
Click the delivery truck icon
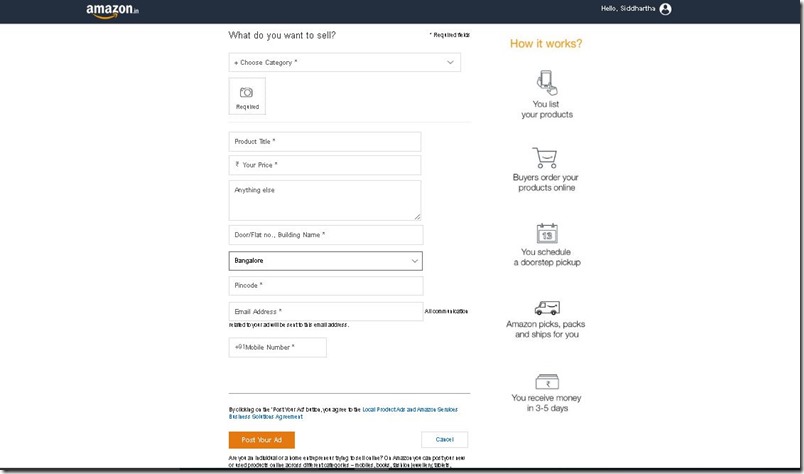click(546, 307)
